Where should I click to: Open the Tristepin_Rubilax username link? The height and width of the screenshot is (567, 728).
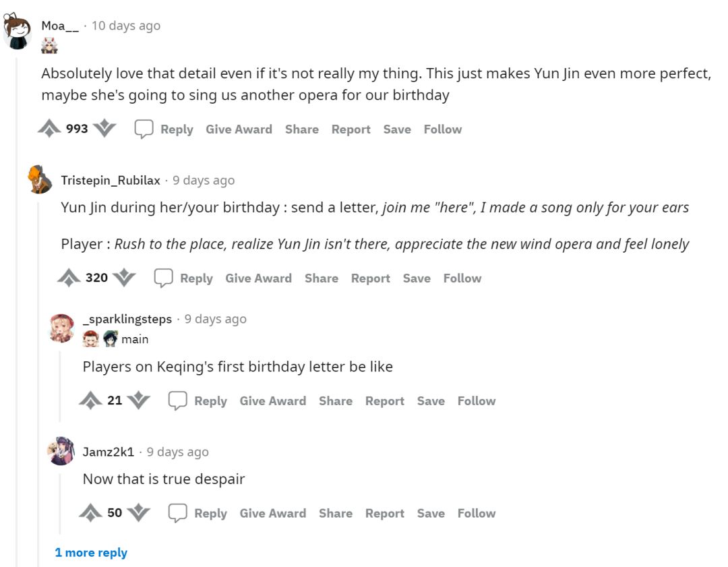pos(111,180)
